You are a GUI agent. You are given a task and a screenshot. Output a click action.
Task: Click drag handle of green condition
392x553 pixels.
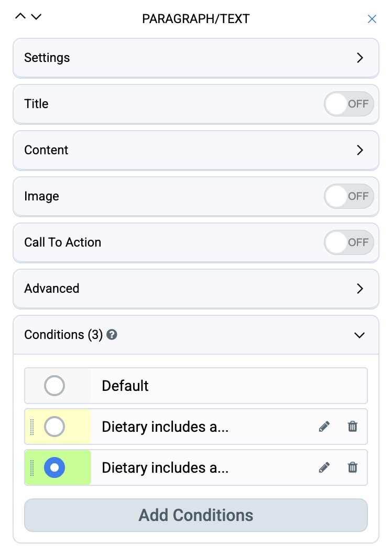coord(32,467)
